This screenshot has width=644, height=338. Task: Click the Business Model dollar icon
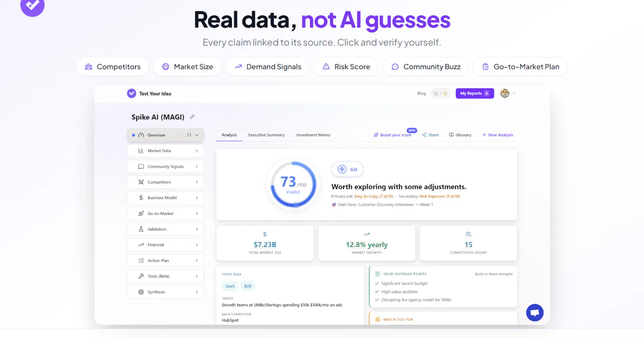pyautogui.click(x=141, y=197)
